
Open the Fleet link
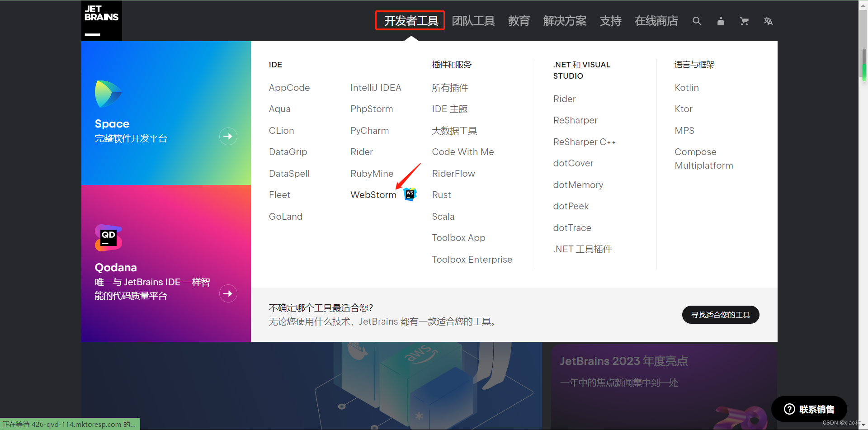(279, 195)
